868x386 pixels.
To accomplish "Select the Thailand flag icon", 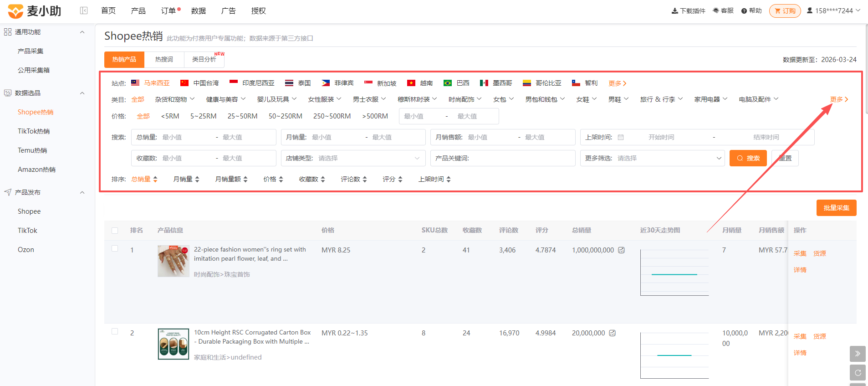I will (289, 83).
